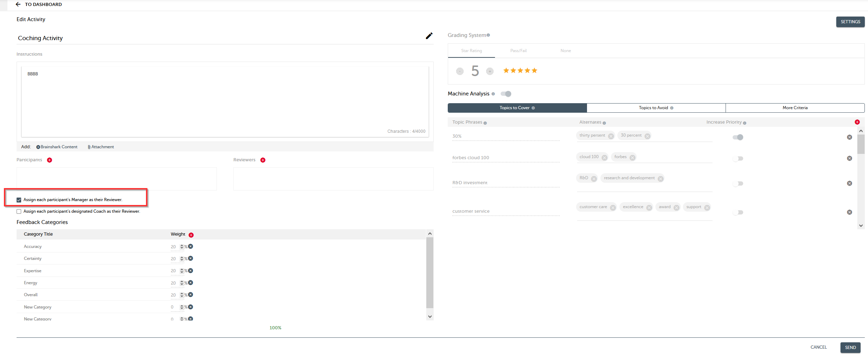Add a reviewer with the plus icon

[x=263, y=160]
